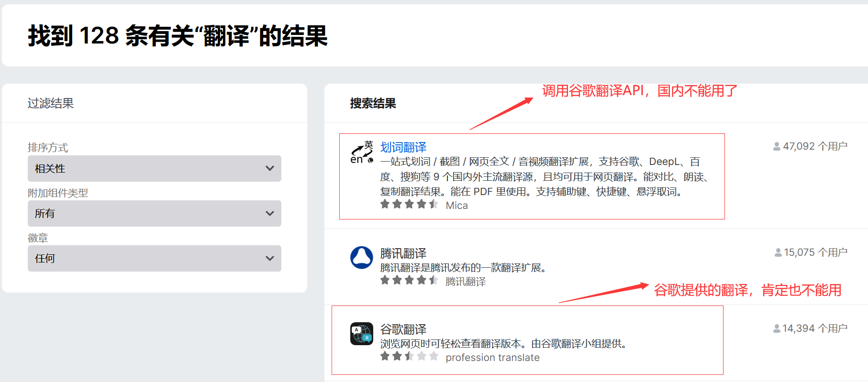Viewport: 868px width, 382px height.
Task: Open the 排序方式 dropdown showing 相关性
Action: [x=155, y=168]
